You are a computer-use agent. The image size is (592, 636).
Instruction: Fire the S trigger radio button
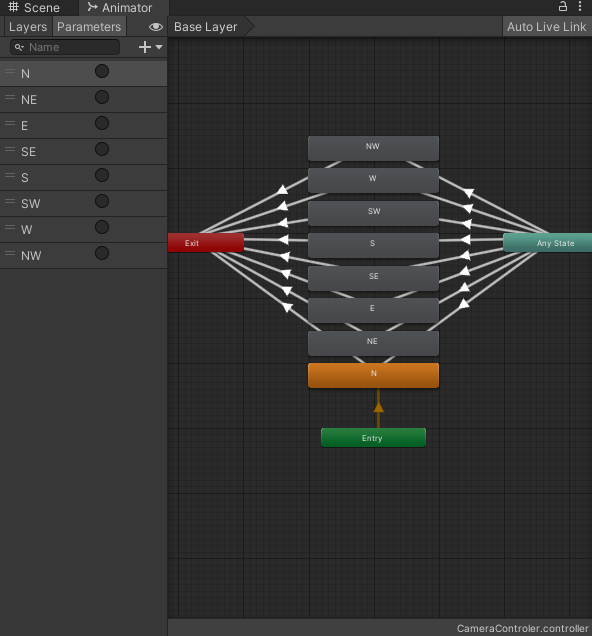tap(102, 175)
